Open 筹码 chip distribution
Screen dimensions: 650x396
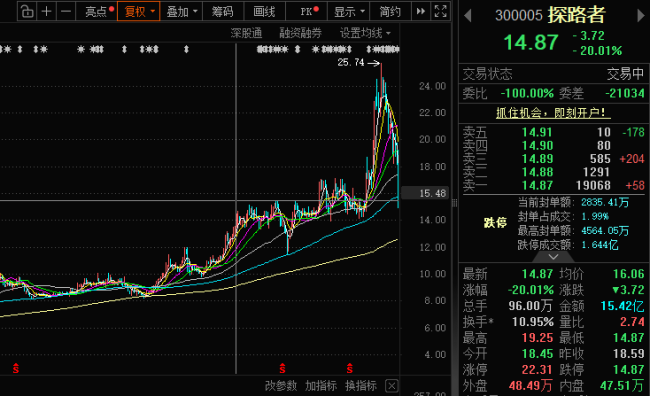(x=223, y=11)
